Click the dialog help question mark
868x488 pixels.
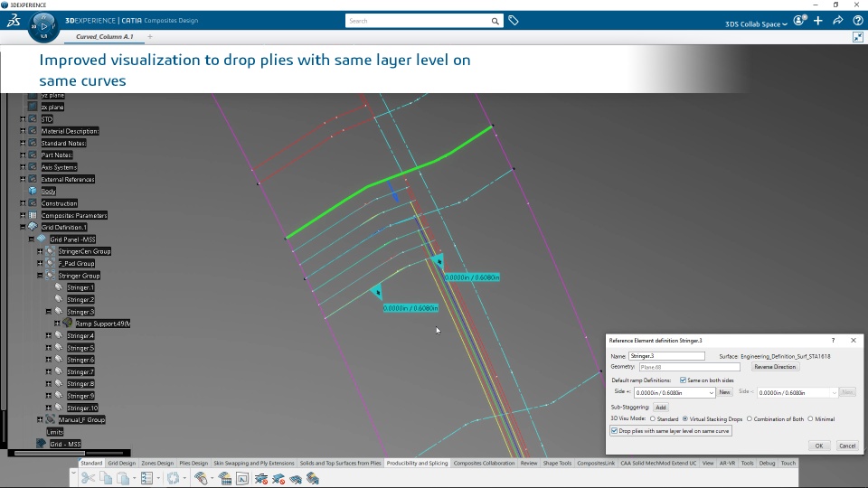point(833,341)
